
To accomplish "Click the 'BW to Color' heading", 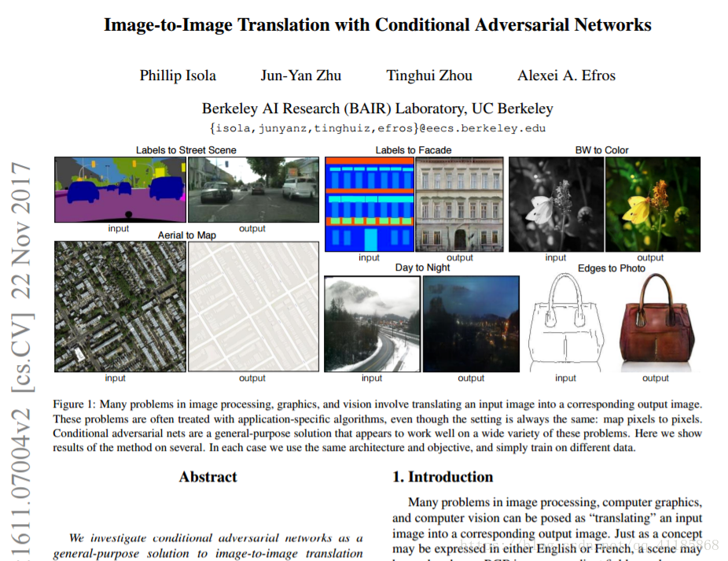I will coord(601,150).
